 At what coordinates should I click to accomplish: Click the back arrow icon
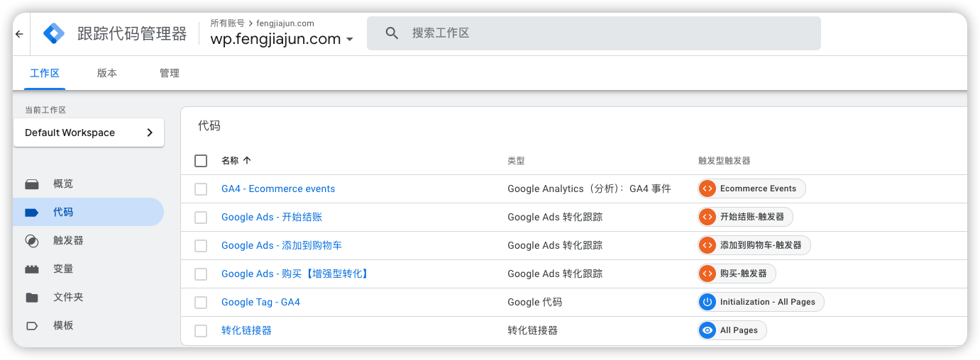(19, 33)
